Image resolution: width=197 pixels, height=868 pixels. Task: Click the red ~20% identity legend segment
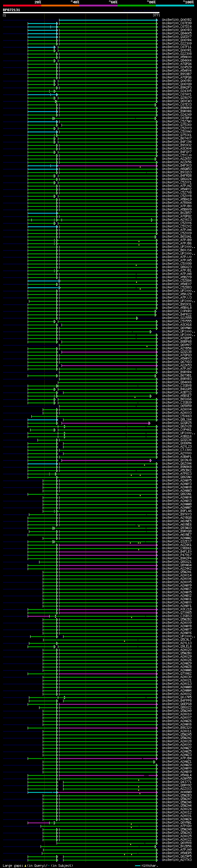click(22, 6)
